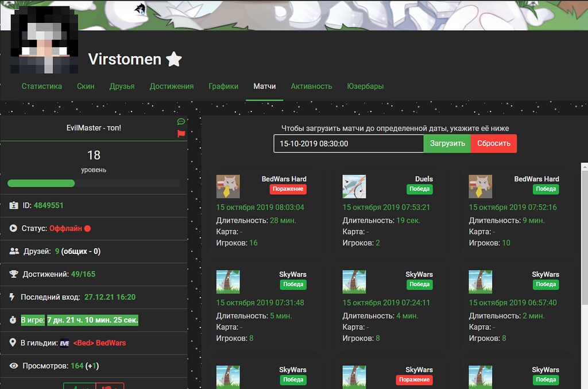Open the Достижения tab

point(171,86)
